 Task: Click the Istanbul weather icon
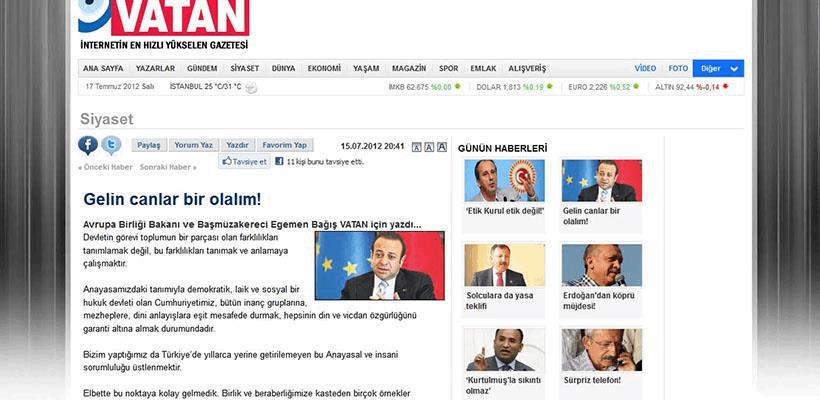tap(252, 88)
